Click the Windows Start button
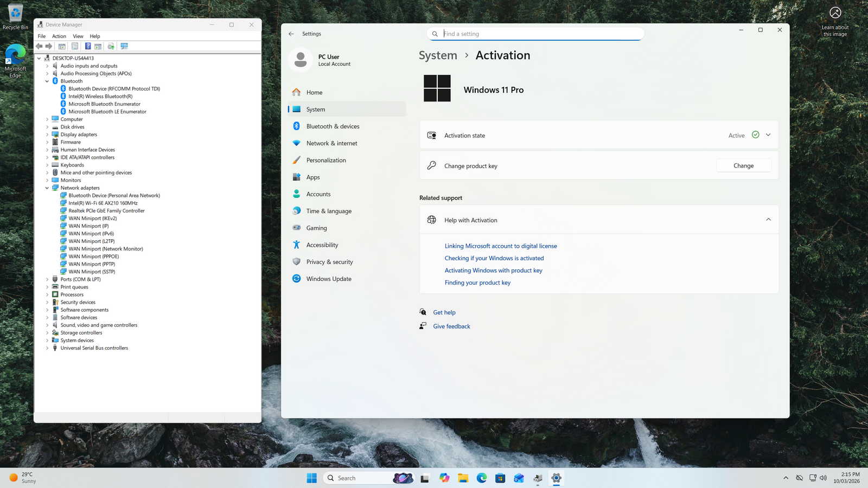 click(x=311, y=478)
